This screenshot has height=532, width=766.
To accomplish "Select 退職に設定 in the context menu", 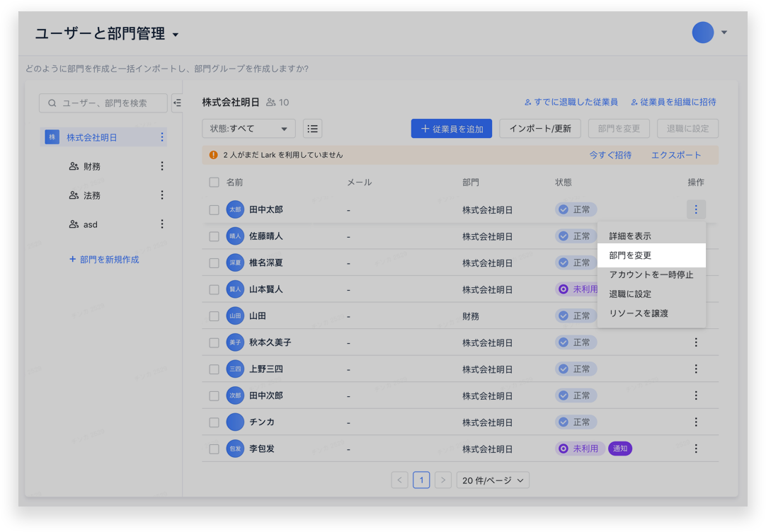I will coord(630,294).
